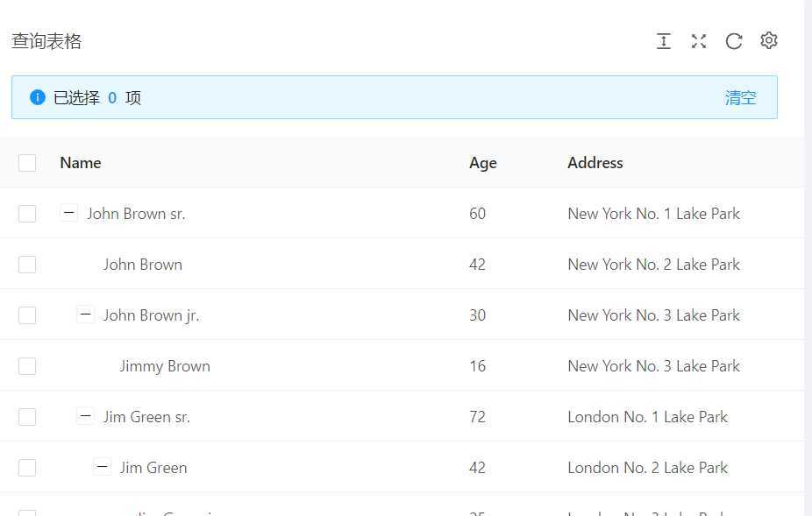Open the table density setting
Screen dimensions: 812x516
[x=664, y=41]
